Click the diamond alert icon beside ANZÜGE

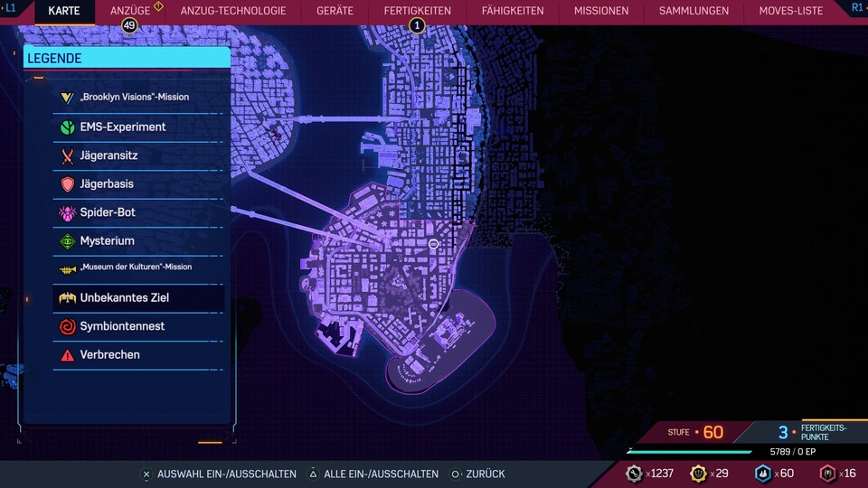pyautogui.click(x=158, y=6)
